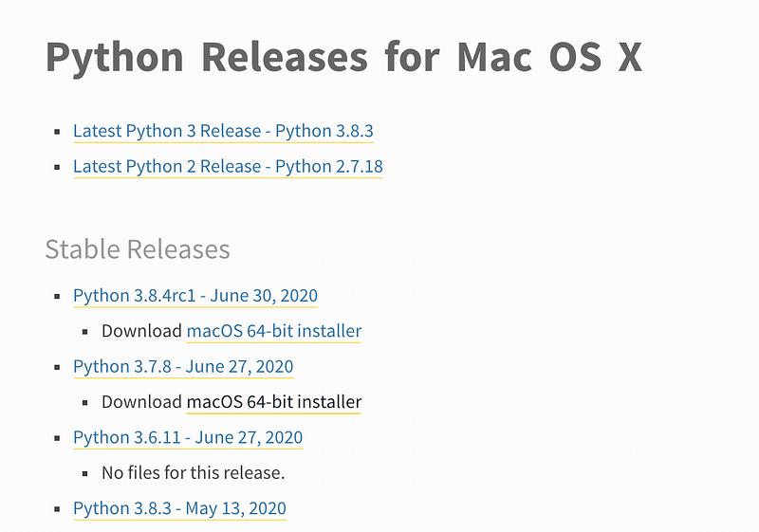The width and height of the screenshot is (759, 532).
Task: Download macOS 64-bit installer under Python 3.7.8
Action: coord(273,402)
